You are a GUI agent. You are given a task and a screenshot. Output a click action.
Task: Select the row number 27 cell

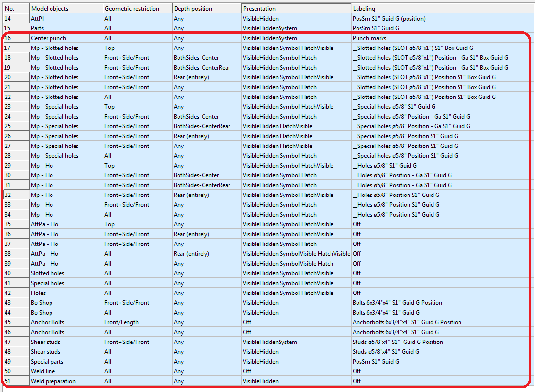coord(16,146)
